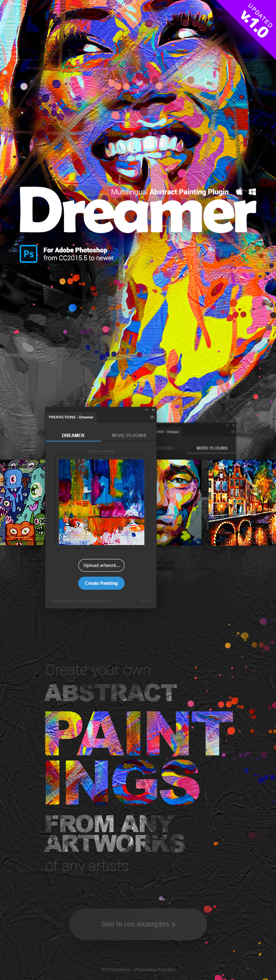Close the PROFACTIONS - Dreamer panel
The height and width of the screenshot is (980, 276).
pyautogui.click(x=153, y=410)
